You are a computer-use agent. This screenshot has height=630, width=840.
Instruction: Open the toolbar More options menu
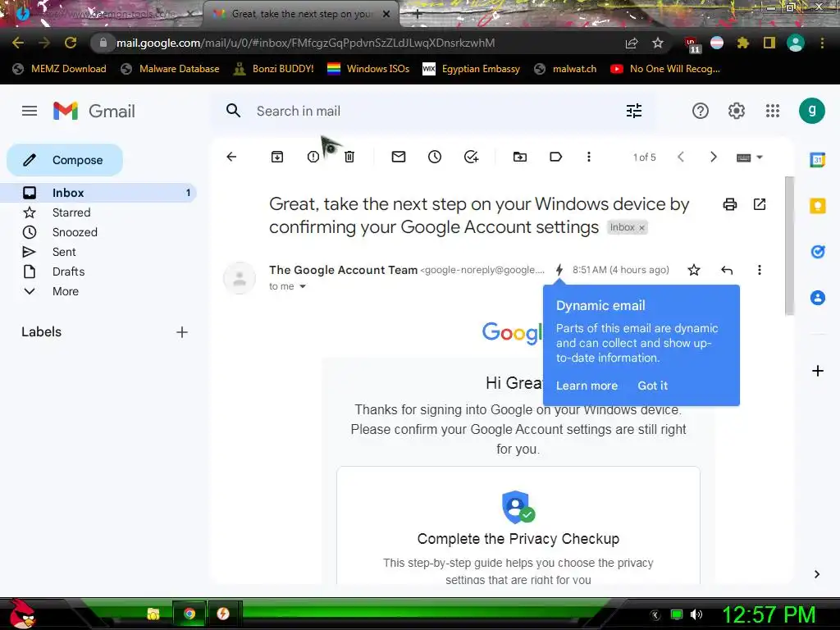pyautogui.click(x=589, y=157)
